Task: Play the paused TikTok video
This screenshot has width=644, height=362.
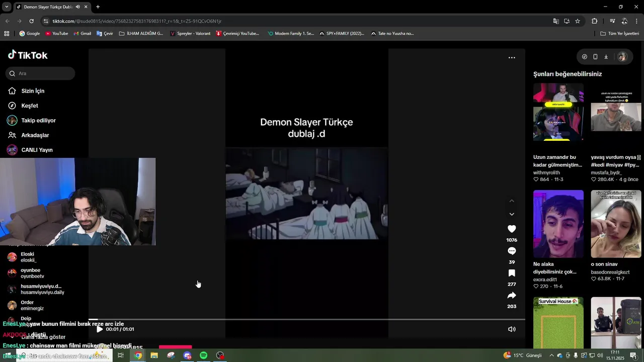Action: 99,329
